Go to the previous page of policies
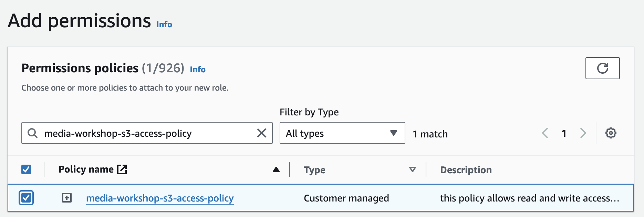The image size is (644, 217). [x=545, y=133]
